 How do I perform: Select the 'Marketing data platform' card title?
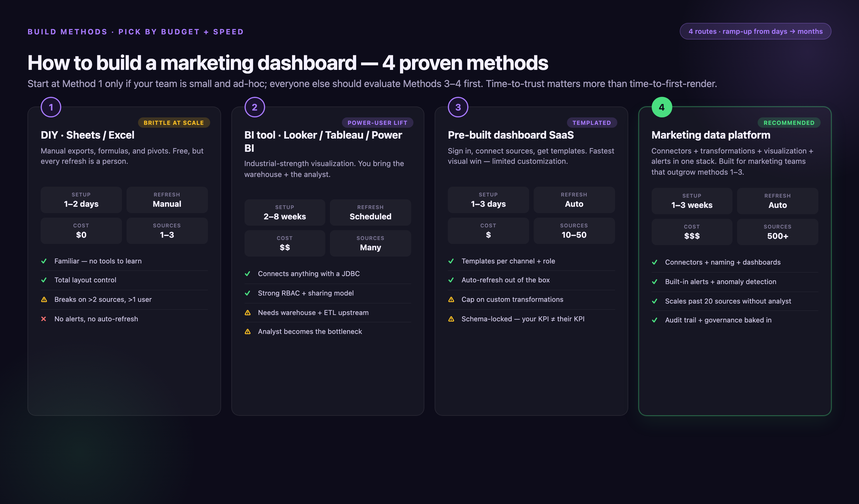point(711,135)
